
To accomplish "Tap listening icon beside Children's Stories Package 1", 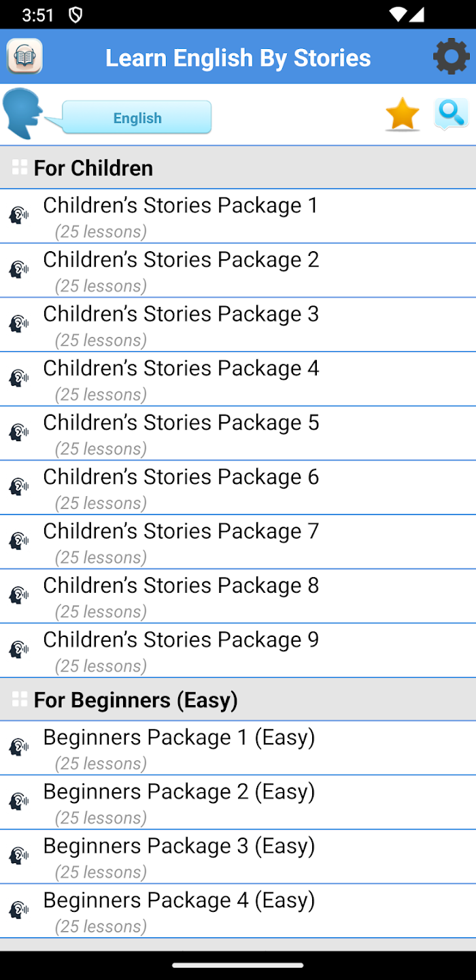I will [19, 216].
